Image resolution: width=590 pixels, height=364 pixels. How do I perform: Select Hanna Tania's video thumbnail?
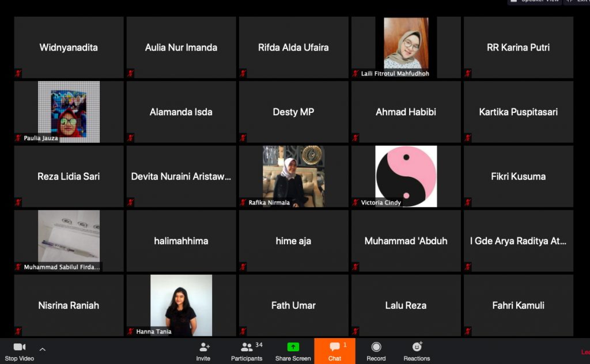[x=181, y=304]
